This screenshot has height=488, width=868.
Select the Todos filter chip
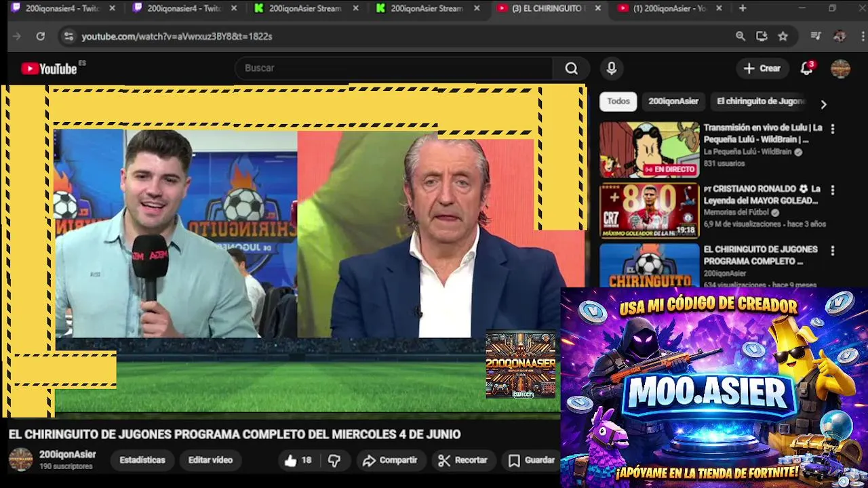click(618, 102)
